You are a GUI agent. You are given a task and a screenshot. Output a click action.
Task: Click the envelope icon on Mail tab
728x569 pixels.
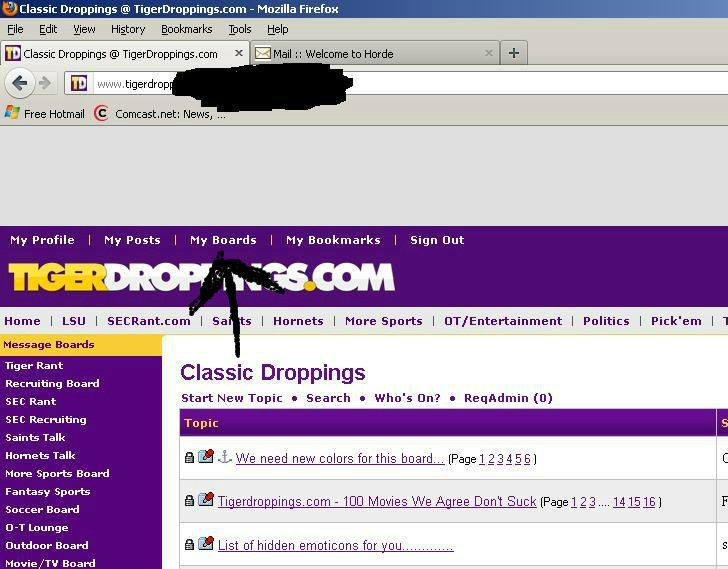click(x=263, y=53)
